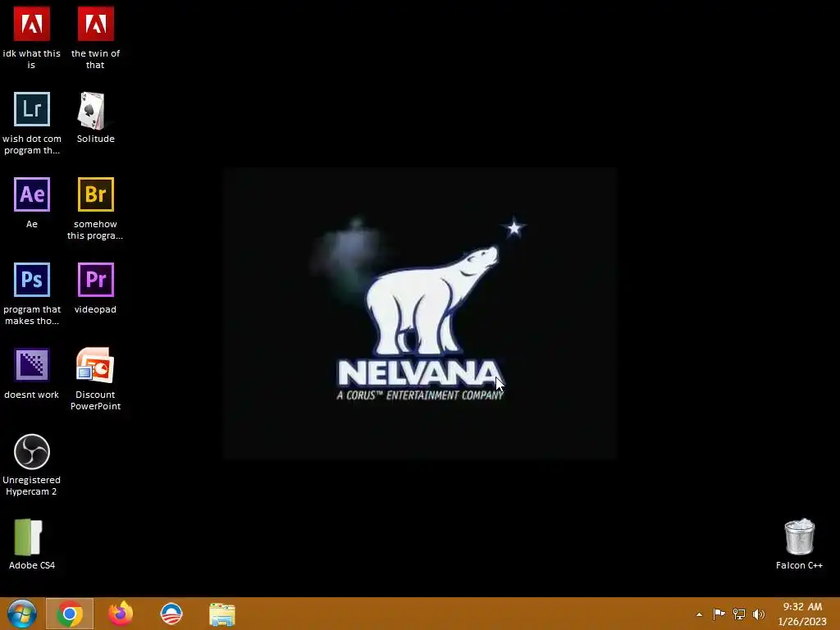Viewport: 840px width, 630px height.
Task: Show hidden system tray icons arrow
Action: pos(699,614)
